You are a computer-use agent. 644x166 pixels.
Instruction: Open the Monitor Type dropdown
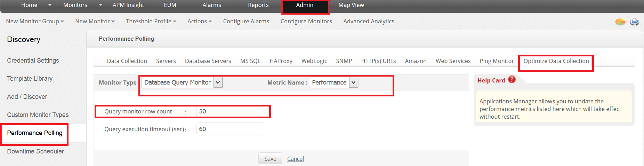218,82
